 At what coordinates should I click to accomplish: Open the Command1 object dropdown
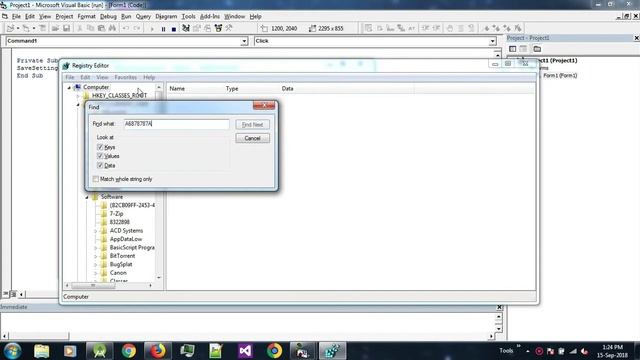point(244,41)
